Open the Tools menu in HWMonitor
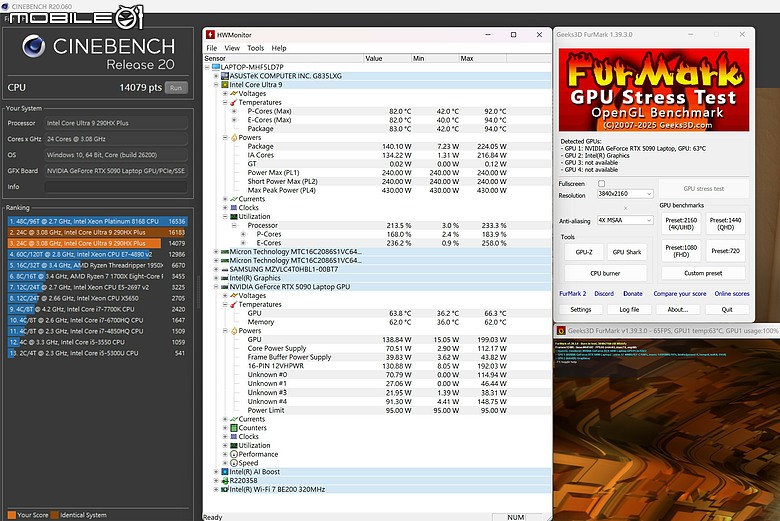 255,48
